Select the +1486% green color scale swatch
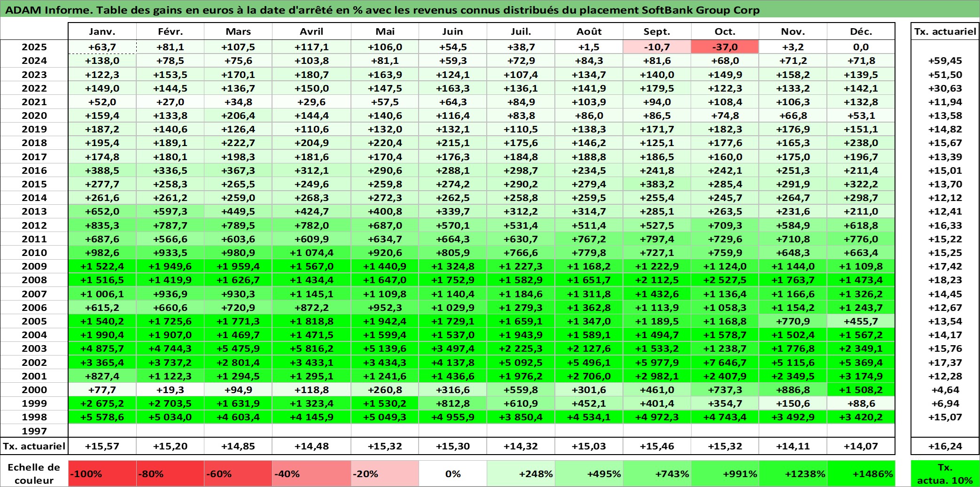This screenshot has height=487, width=980. 861,473
